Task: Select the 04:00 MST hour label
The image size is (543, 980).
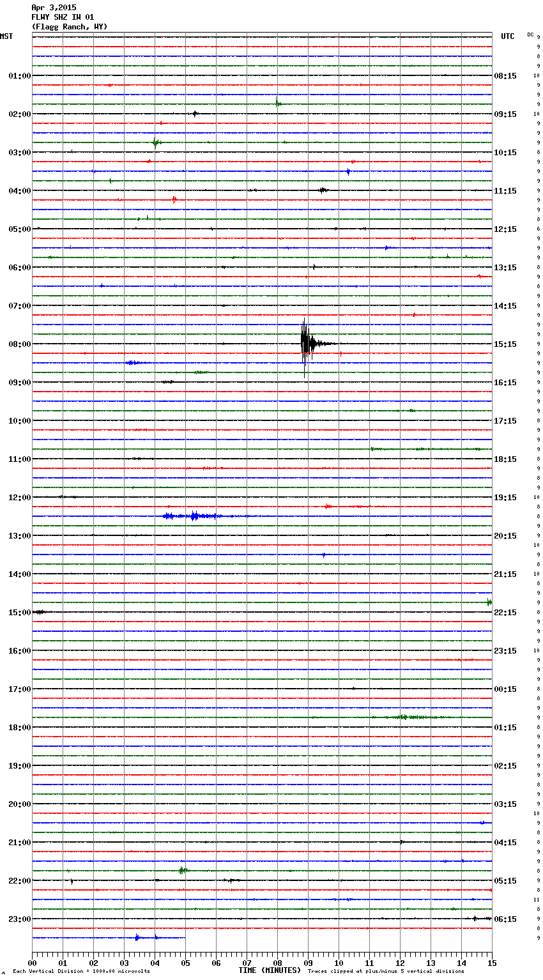Action: (20, 191)
